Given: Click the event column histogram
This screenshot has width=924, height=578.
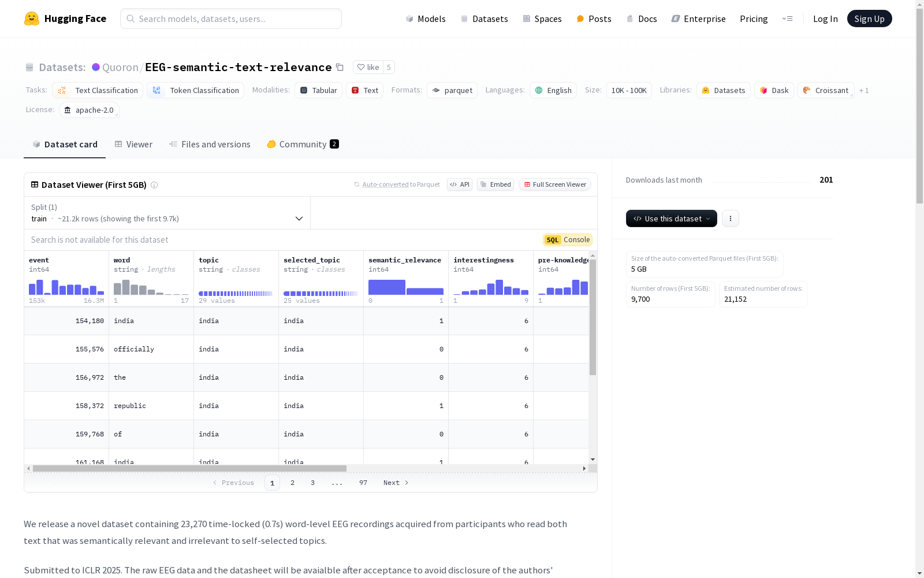Looking at the screenshot, I should point(66,287).
